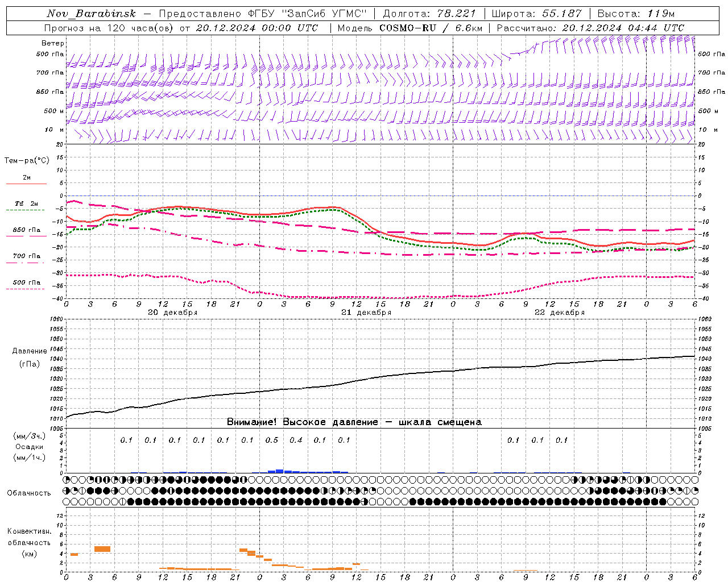Screen dimensions: 728x582
Task: Click the 'Конвективн.' convective cloud label
Action: pyautogui.click(x=29, y=531)
